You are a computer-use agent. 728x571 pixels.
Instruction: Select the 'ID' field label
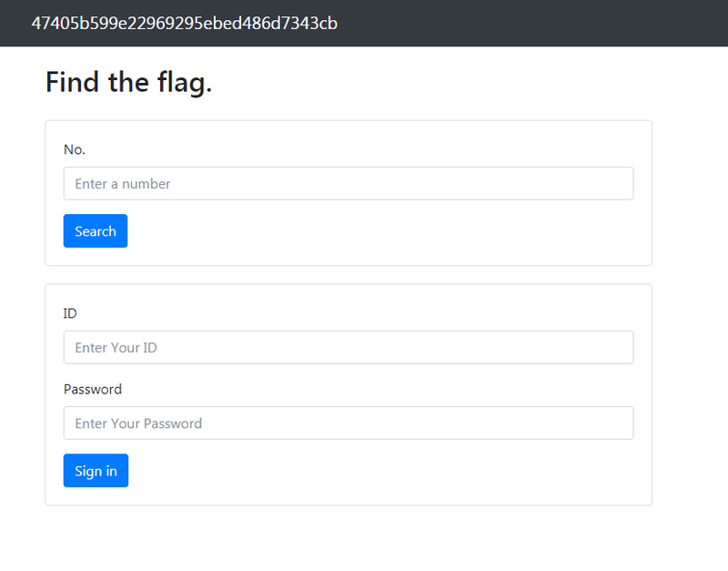[70, 313]
